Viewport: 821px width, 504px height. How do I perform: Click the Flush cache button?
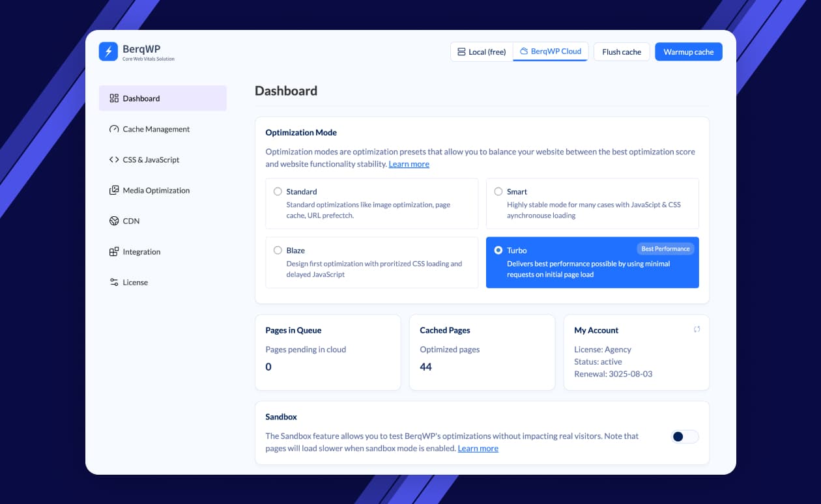click(622, 51)
